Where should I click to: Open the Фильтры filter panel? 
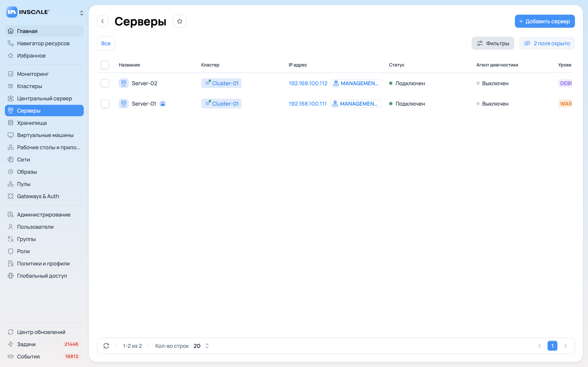pos(493,43)
